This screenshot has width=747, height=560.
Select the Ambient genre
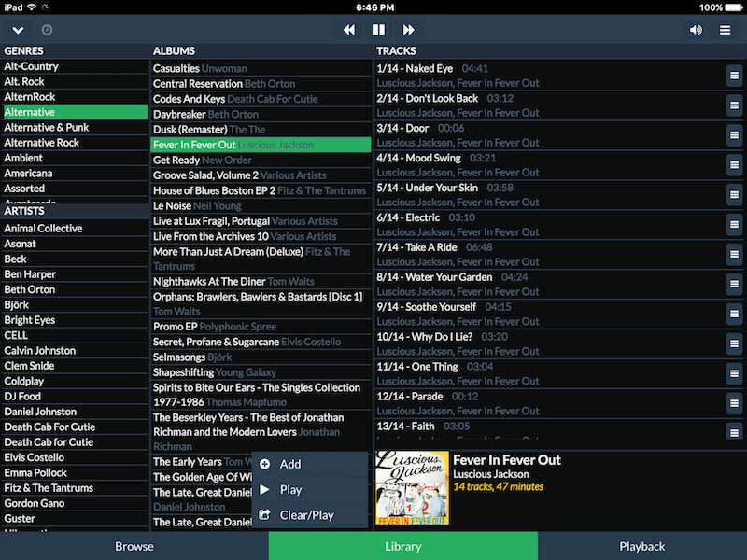[76, 158]
